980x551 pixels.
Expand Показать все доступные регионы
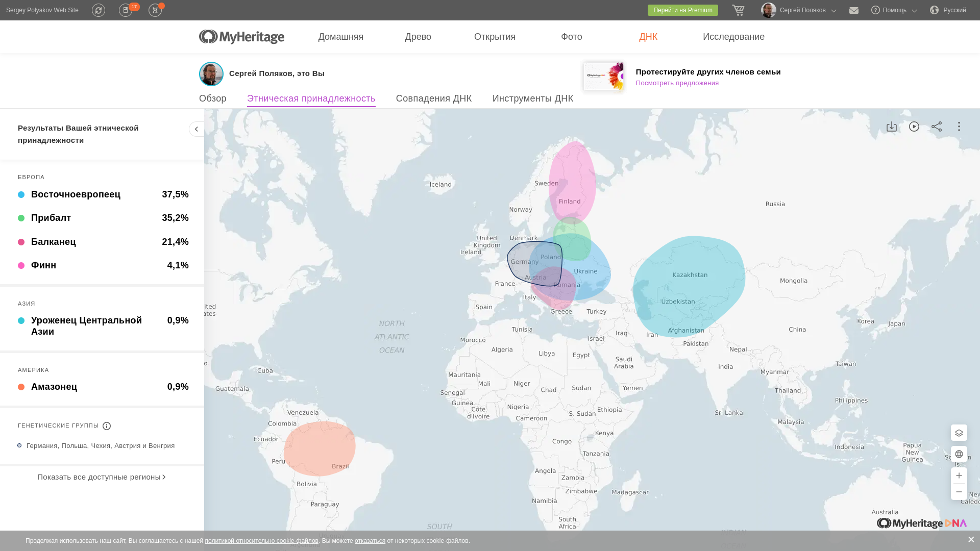click(x=101, y=477)
